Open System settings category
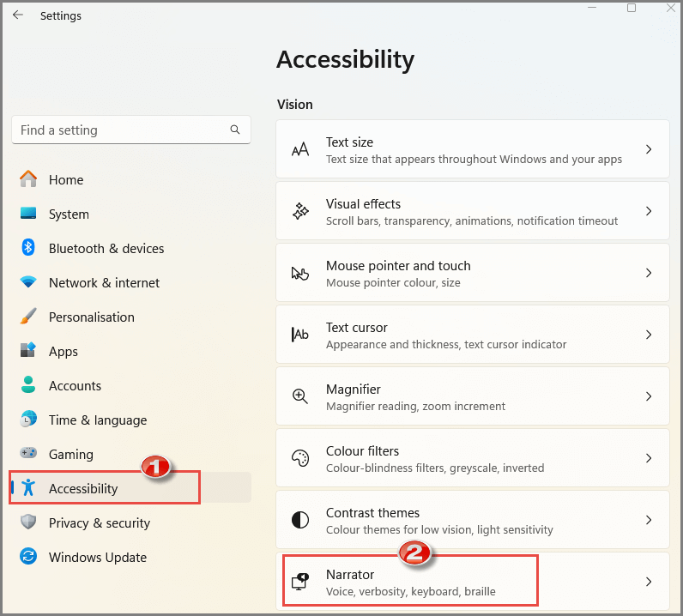 click(130, 214)
